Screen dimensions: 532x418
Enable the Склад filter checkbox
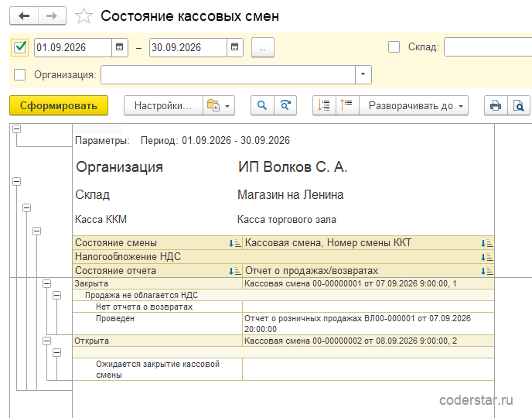[x=394, y=47]
